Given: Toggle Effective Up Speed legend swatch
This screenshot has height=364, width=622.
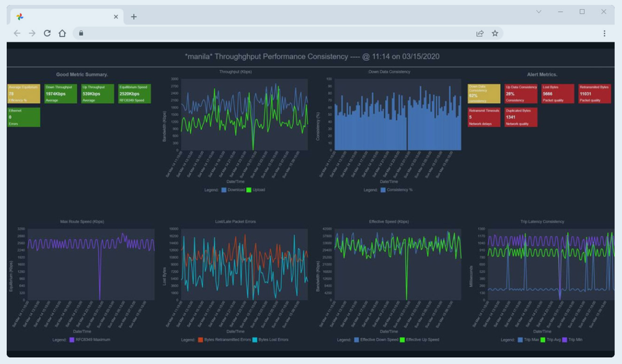Looking at the screenshot, I should [x=402, y=339].
